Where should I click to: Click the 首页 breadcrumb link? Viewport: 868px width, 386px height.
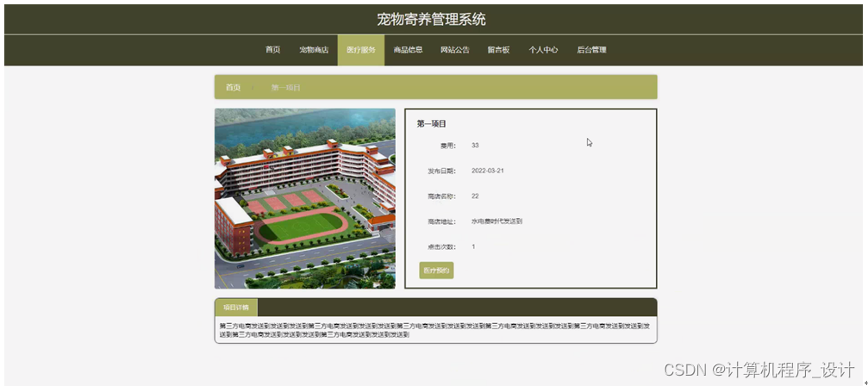click(233, 87)
